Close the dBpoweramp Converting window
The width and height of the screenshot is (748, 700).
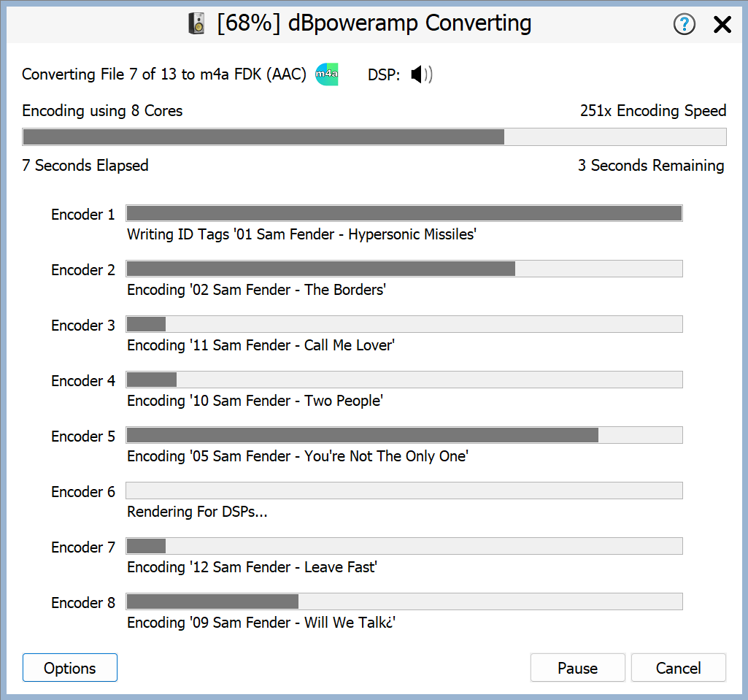coord(722,25)
